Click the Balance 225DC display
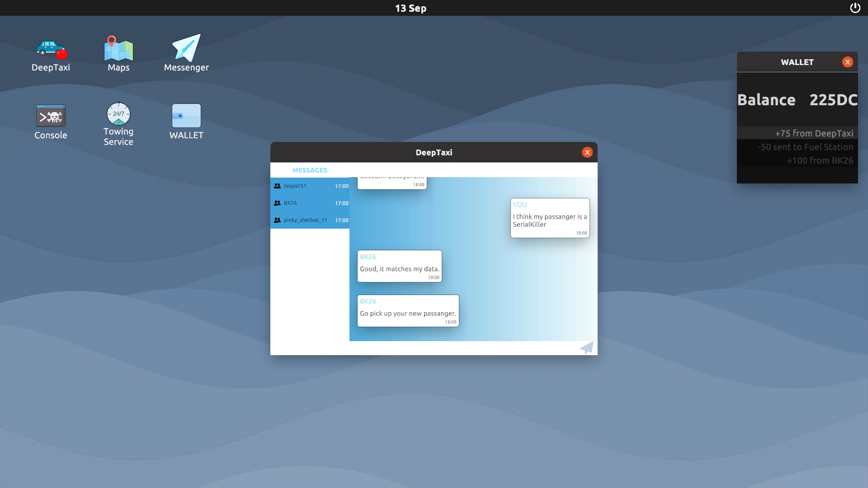Viewport: 868px width, 488px height. click(797, 99)
